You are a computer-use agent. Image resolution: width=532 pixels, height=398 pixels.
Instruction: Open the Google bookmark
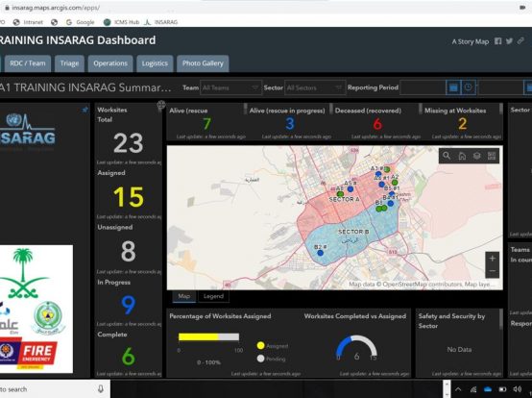[x=80, y=22]
